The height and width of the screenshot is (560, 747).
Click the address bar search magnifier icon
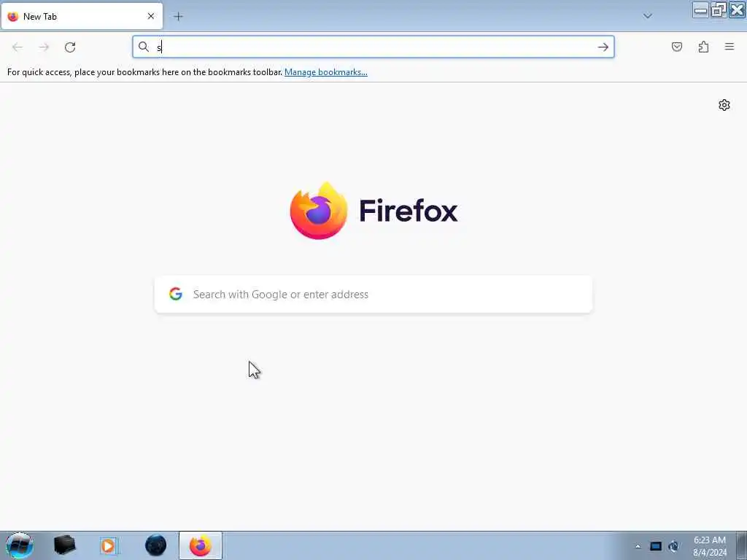pos(144,47)
